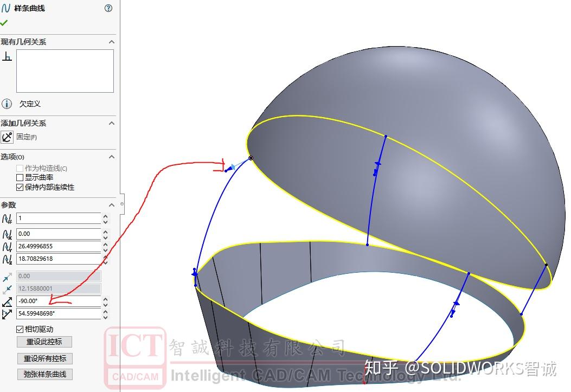The image size is (571, 392).
Task: Select the 固定(F) fixed relation icon
Action: (7, 137)
